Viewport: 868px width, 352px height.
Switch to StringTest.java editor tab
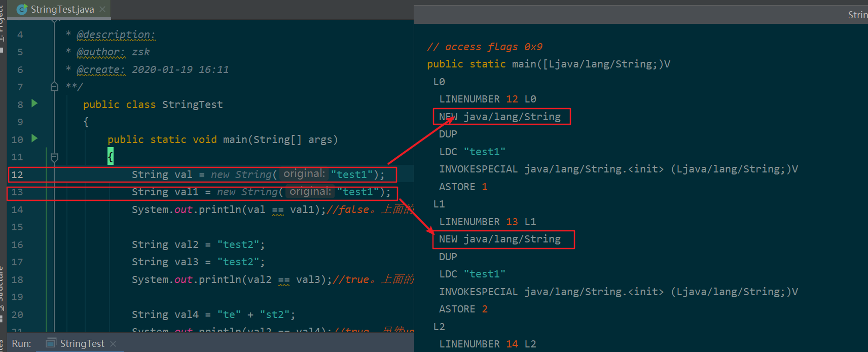[62, 10]
